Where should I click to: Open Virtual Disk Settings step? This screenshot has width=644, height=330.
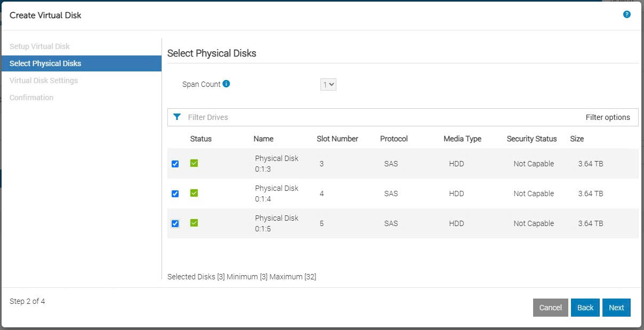click(44, 81)
